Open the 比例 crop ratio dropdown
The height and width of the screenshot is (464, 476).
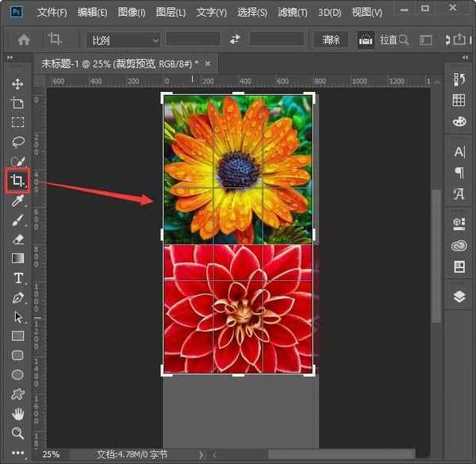pyautogui.click(x=122, y=39)
